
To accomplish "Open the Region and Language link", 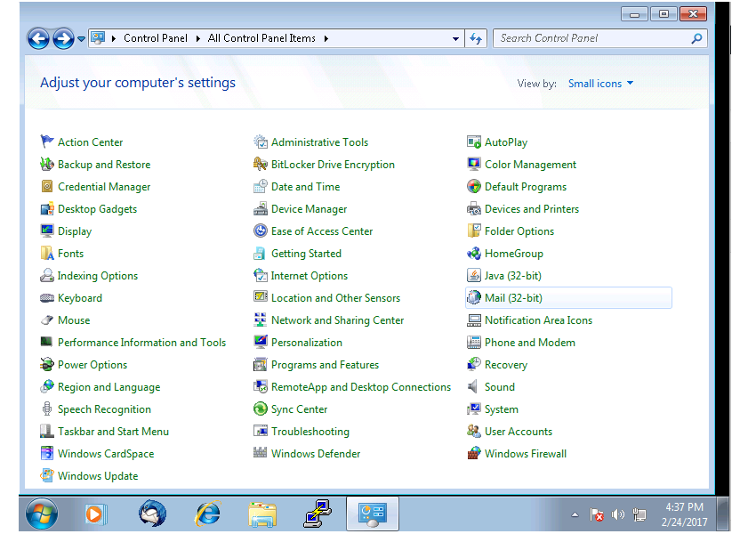I will 109,387.
